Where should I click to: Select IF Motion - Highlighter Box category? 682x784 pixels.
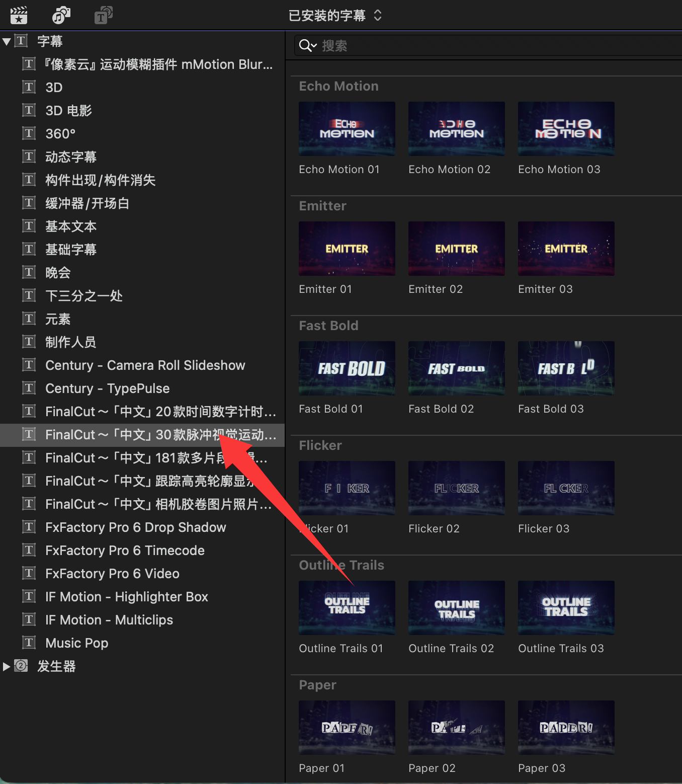coord(126,597)
